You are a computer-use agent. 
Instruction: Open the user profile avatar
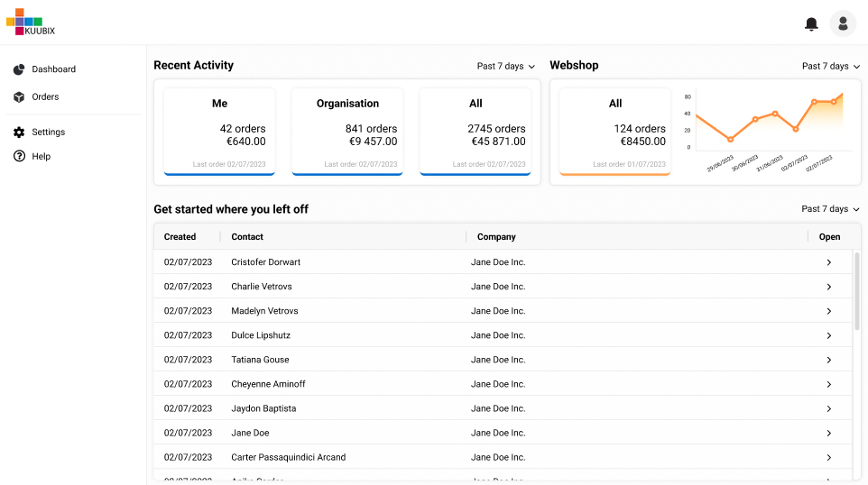(x=843, y=23)
